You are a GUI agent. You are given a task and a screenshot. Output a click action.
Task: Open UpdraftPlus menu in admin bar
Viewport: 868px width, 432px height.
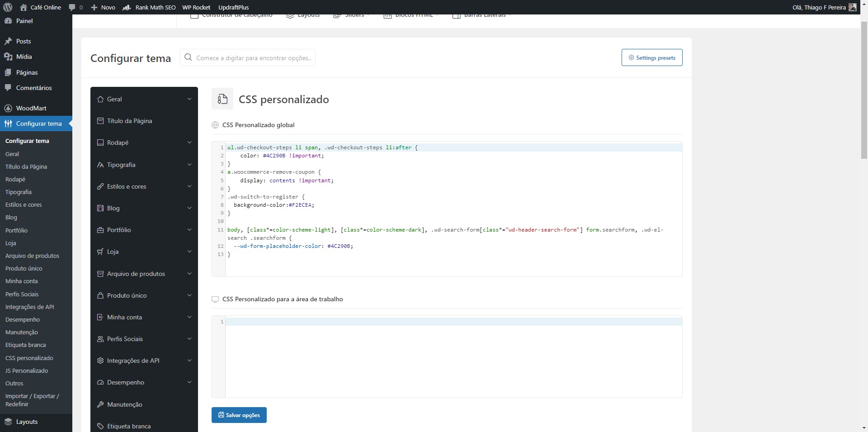[233, 7]
